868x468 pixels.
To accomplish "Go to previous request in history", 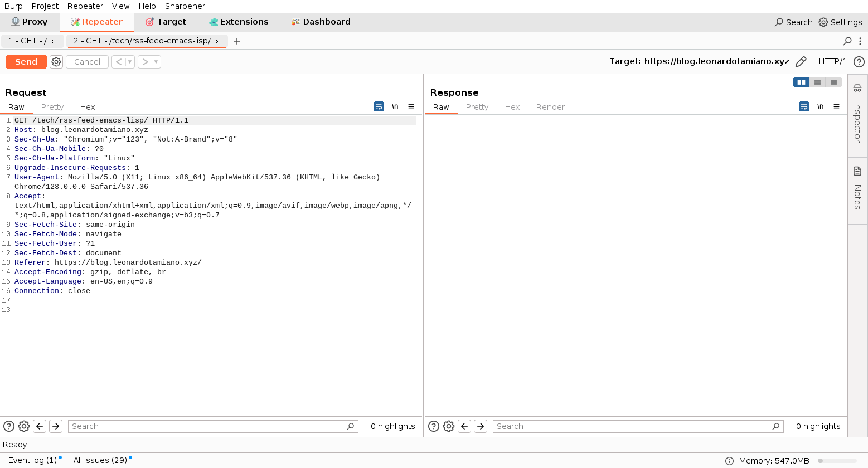I will click(x=119, y=62).
